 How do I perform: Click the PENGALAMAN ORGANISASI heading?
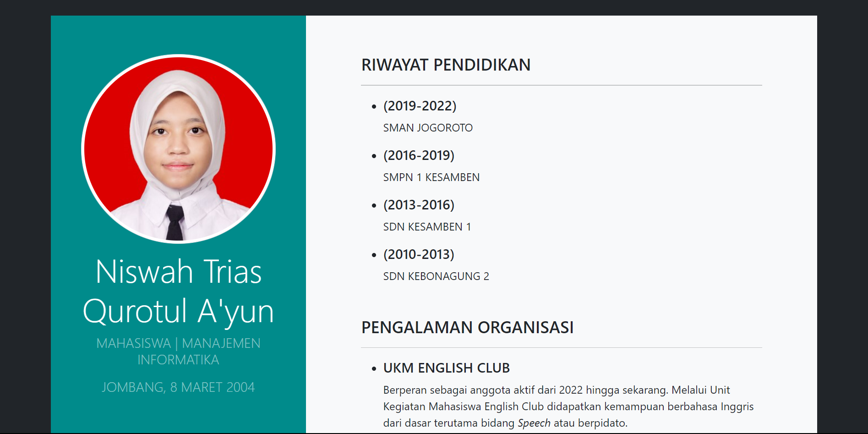pyautogui.click(x=468, y=327)
